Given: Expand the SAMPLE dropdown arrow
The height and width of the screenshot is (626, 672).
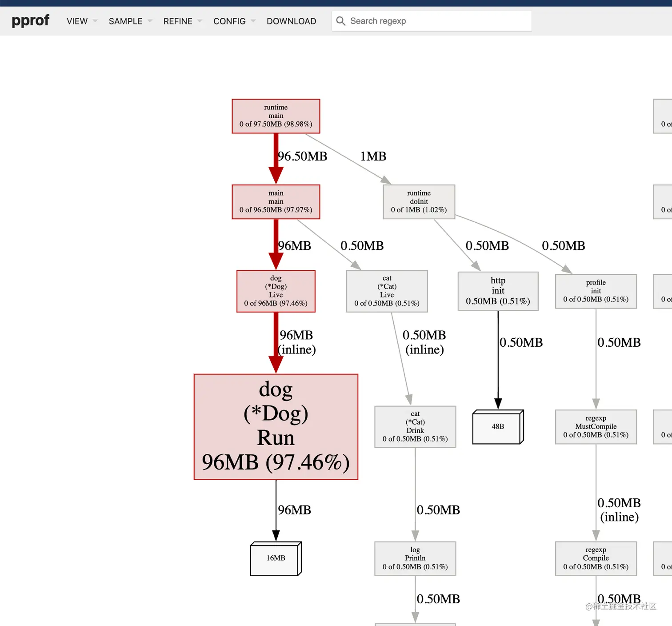Looking at the screenshot, I should click(150, 21).
